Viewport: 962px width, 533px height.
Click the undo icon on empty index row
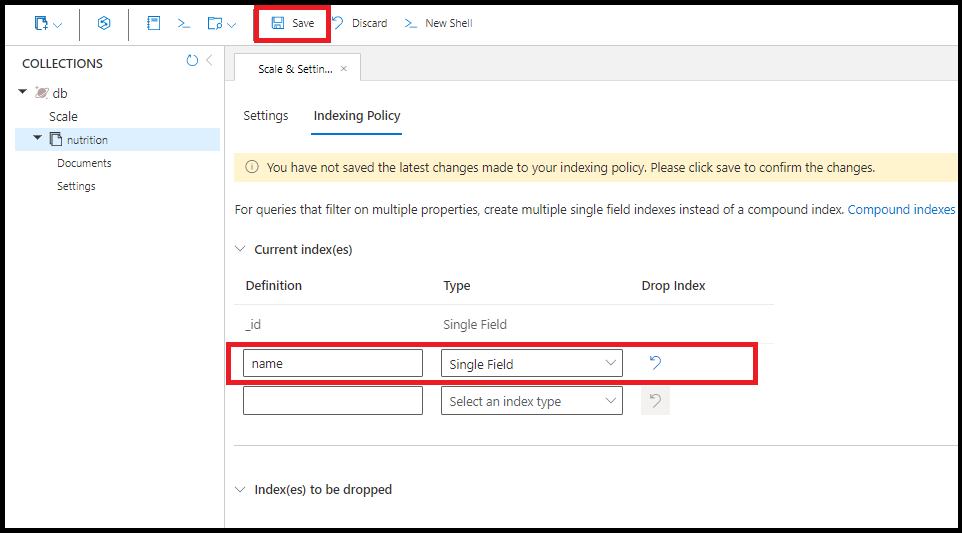[x=655, y=401]
